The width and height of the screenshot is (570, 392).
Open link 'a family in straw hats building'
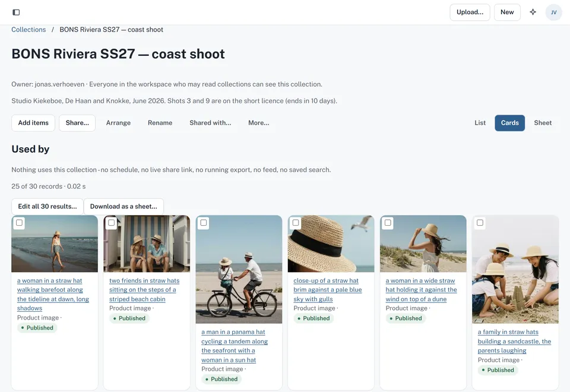point(514,341)
